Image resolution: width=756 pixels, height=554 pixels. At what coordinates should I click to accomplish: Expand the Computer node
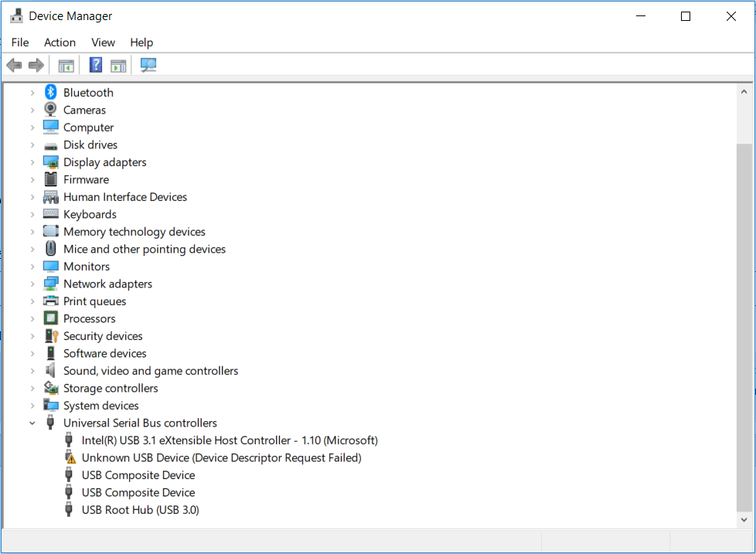32,127
